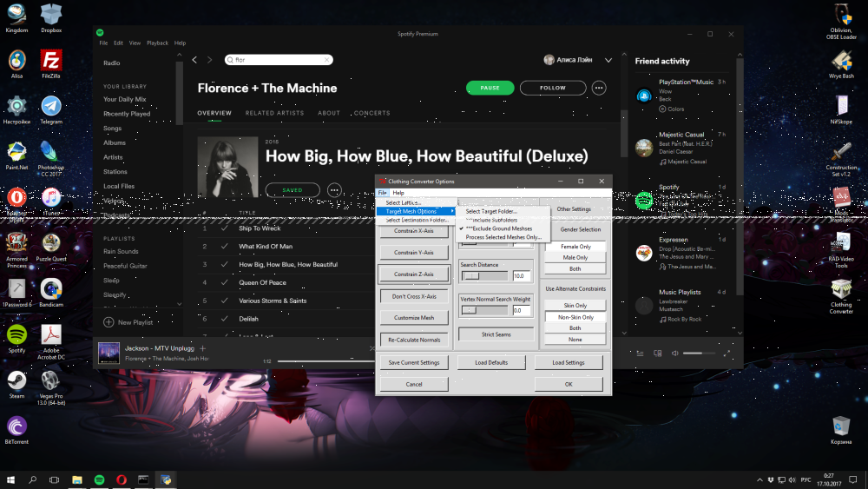Open the Clothing Converter desktop icon
This screenshot has height=489, width=868.
pyautogui.click(x=841, y=296)
